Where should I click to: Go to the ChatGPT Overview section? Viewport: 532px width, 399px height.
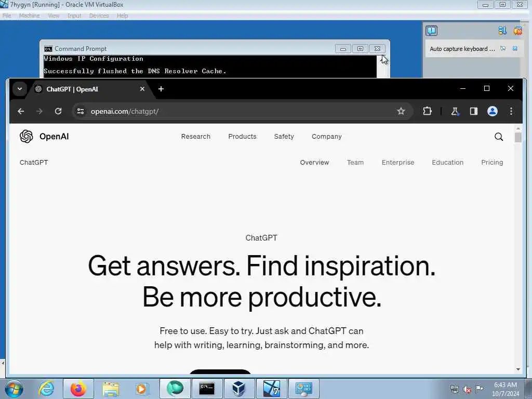click(x=314, y=163)
